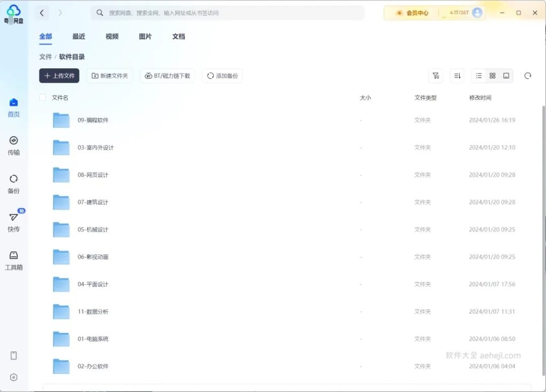Viewport: 546px width, 392px height.
Task: Open 快传 with the notification badge
Action: click(x=14, y=222)
